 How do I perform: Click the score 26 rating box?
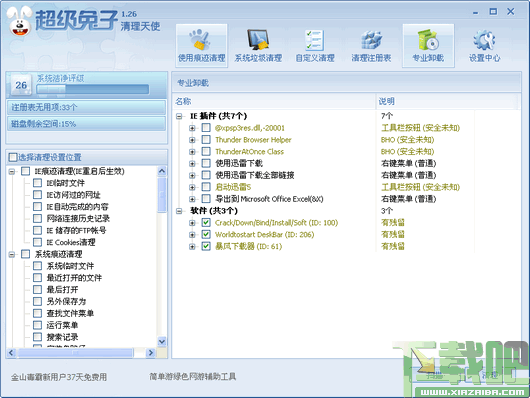click(21, 85)
